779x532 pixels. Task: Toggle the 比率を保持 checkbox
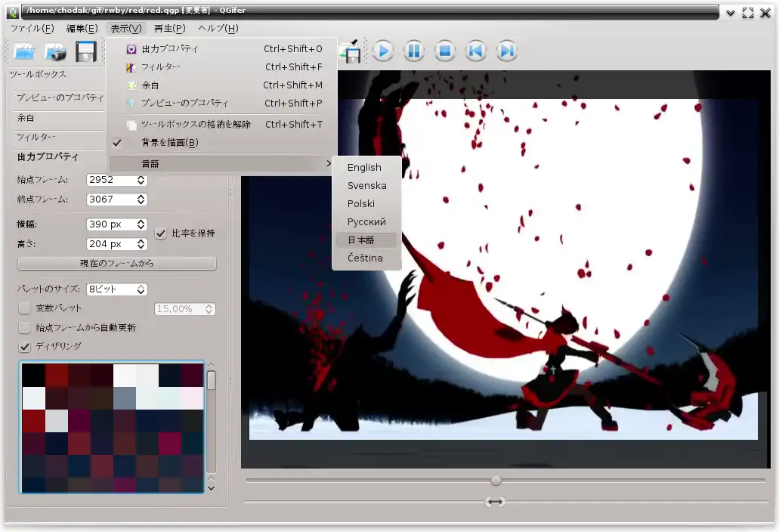pos(161,234)
